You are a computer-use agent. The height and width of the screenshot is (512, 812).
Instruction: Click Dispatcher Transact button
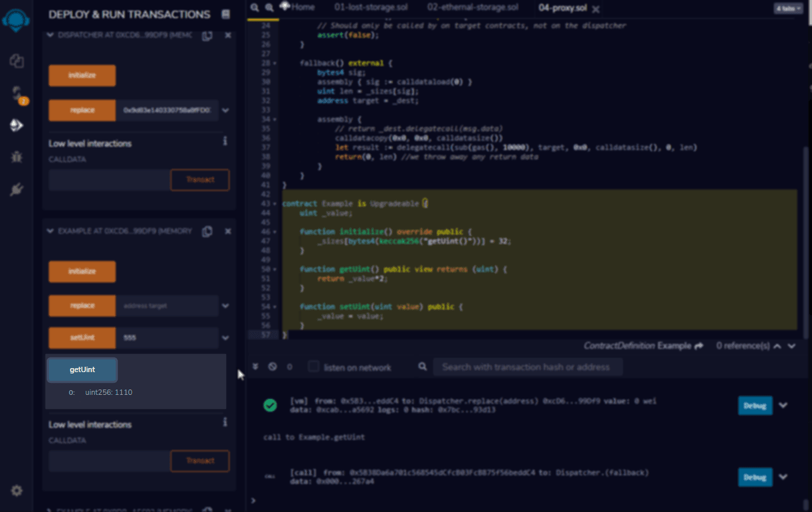point(200,180)
